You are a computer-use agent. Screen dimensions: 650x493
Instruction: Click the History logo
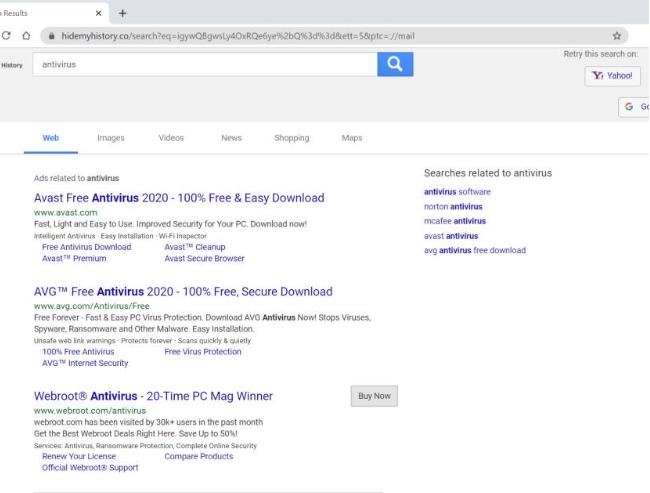(x=12, y=65)
